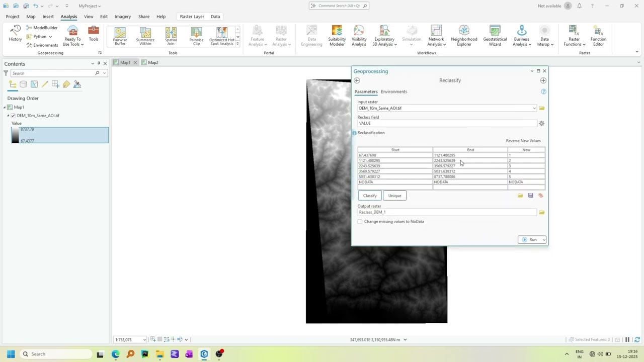644x362 pixels.
Task: Switch to the Environments tab in Geoprocessing
Action: click(394, 92)
